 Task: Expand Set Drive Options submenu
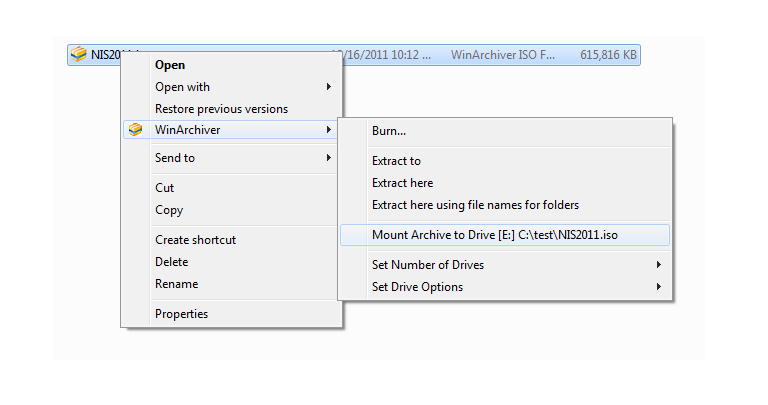tap(658, 287)
